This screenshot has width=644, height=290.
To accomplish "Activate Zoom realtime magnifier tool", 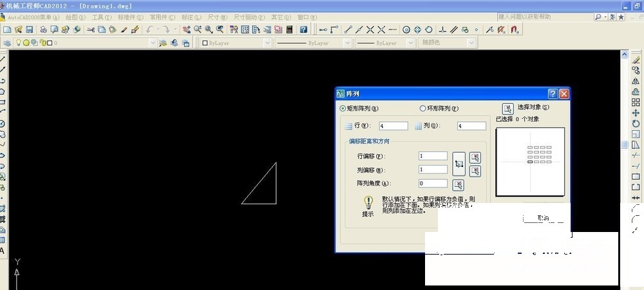I will pyautogui.click(x=198, y=30).
